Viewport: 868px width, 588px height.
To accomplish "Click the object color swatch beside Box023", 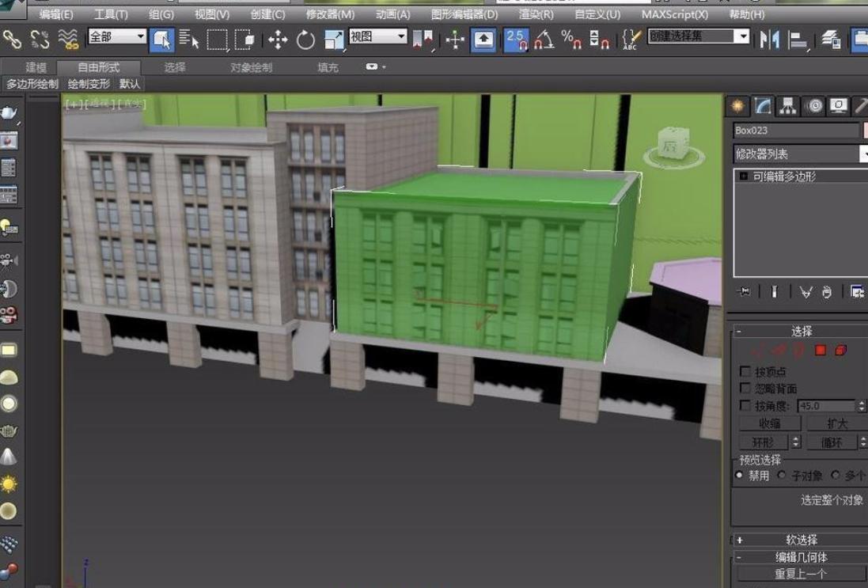I will click(x=865, y=131).
